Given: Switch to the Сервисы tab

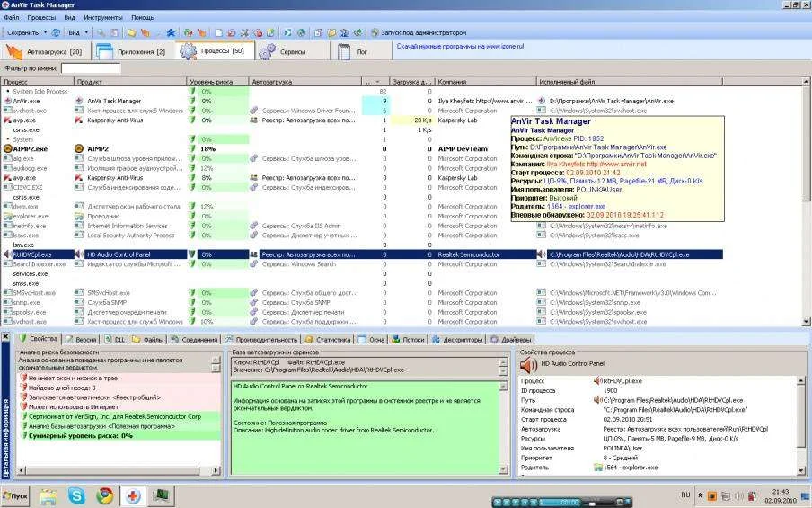Looking at the screenshot, I should pyautogui.click(x=293, y=52).
